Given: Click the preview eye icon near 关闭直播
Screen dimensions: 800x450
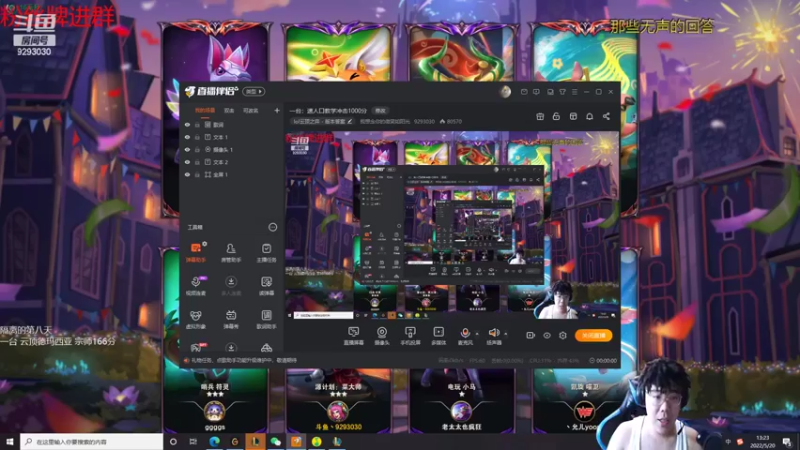Looking at the screenshot, I should tap(546, 335).
